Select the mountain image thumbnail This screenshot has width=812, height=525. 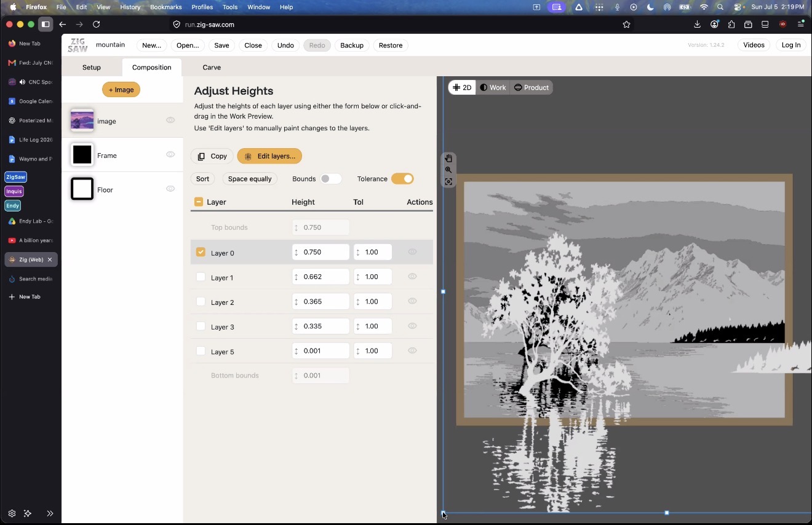click(x=82, y=120)
